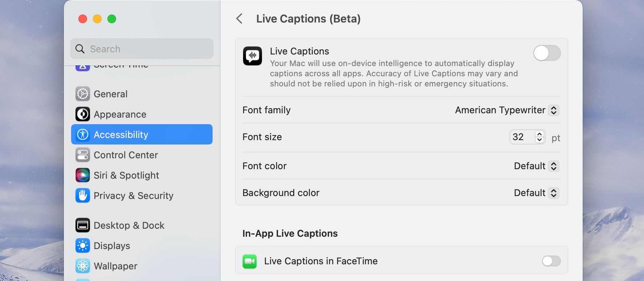Select the Appearance icon in sidebar
Screen dimensions: 644x281
tap(83, 114)
